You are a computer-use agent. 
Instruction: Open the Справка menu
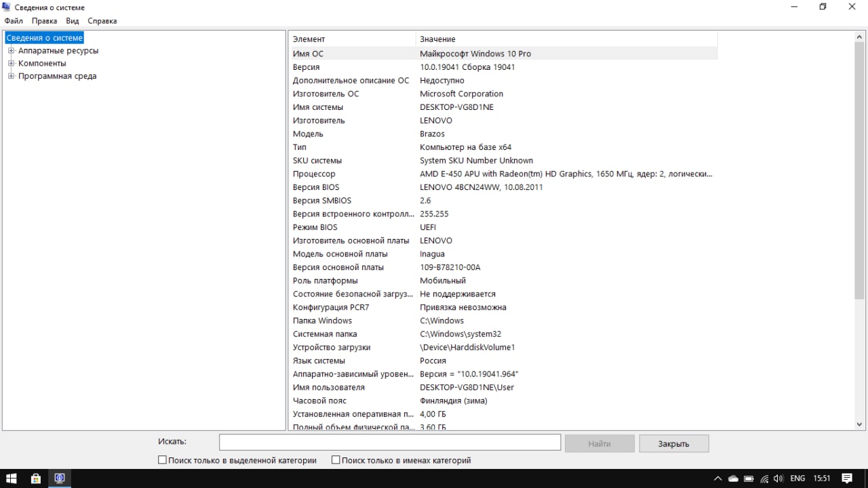102,21
